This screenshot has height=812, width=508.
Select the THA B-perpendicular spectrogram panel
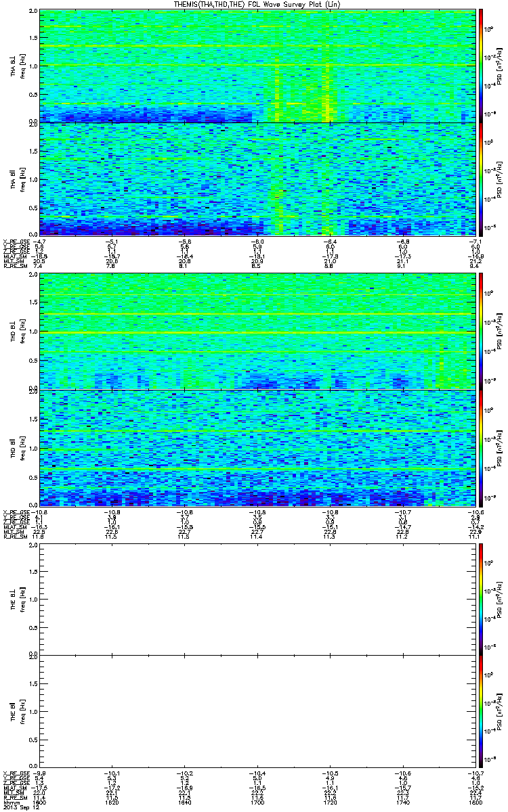258,66
